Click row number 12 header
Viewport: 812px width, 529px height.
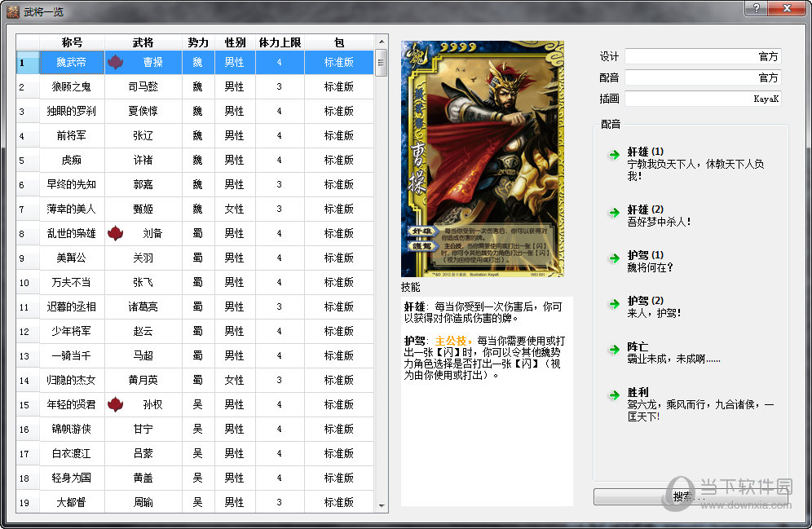click(x=28, y=331)
